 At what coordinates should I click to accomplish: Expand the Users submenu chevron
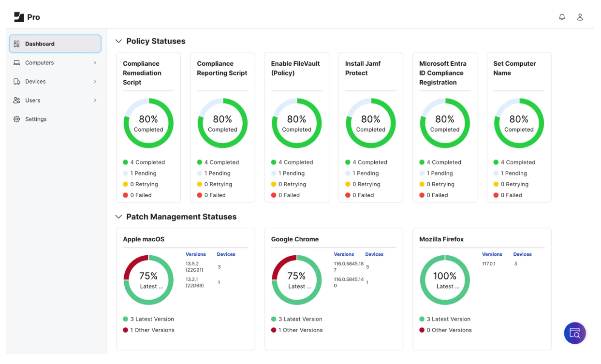click(96, 100)
